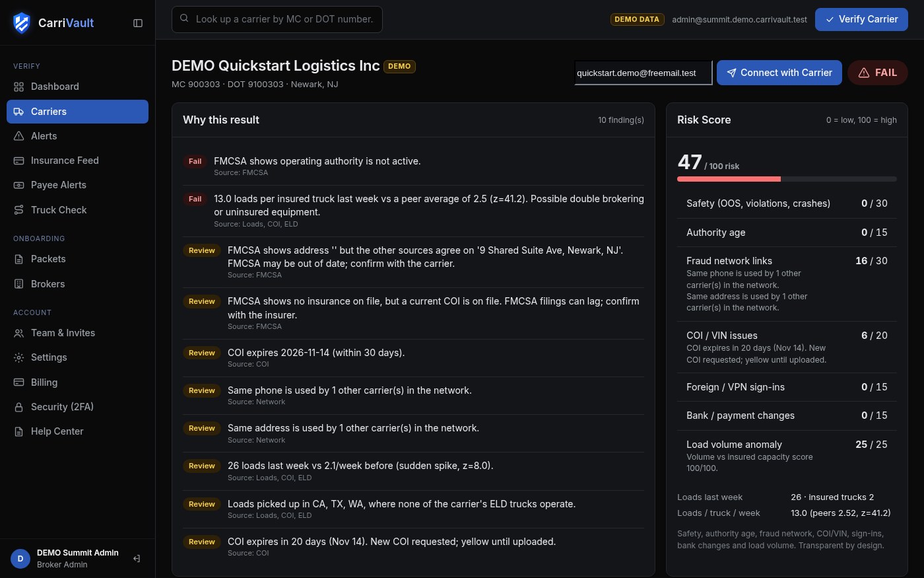Focus the carrier MC or DOT search field
The width and height of the screenshot is (924, 578).
pyautogui.click(x=277, y=19)
